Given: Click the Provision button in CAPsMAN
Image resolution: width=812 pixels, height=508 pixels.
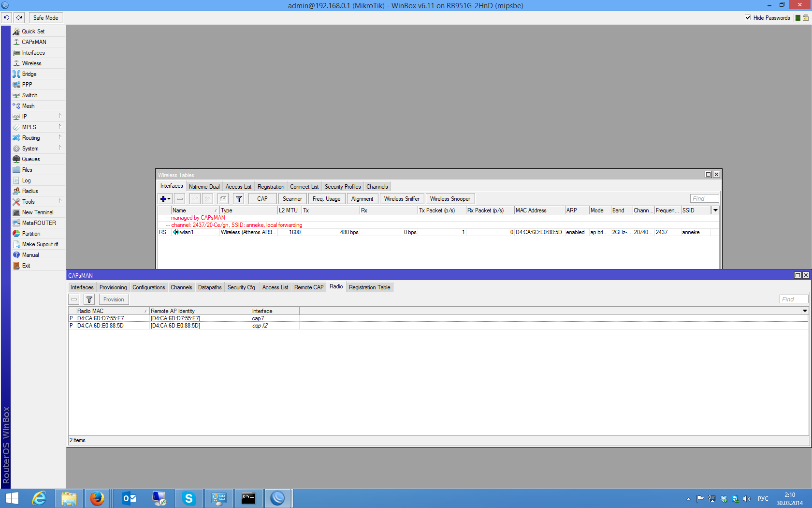Looking at the screenshot, I should [x=114, y=299].
